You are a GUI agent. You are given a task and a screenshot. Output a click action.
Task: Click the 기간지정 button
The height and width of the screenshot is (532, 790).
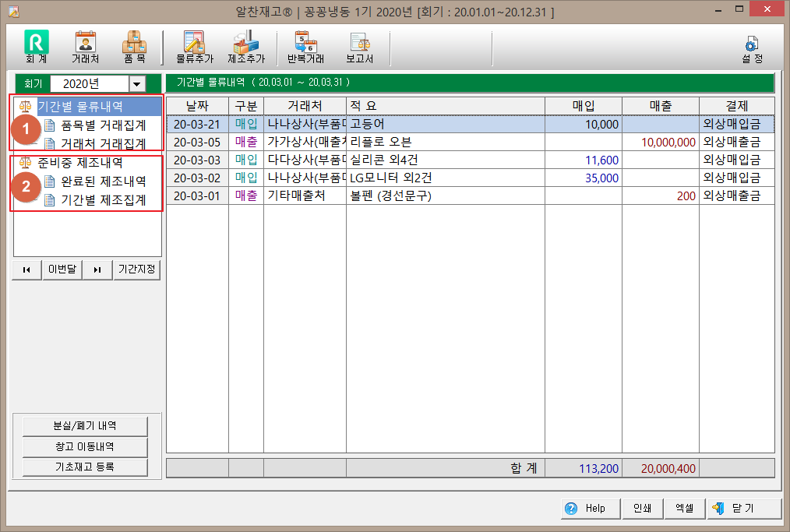(136, 270)
